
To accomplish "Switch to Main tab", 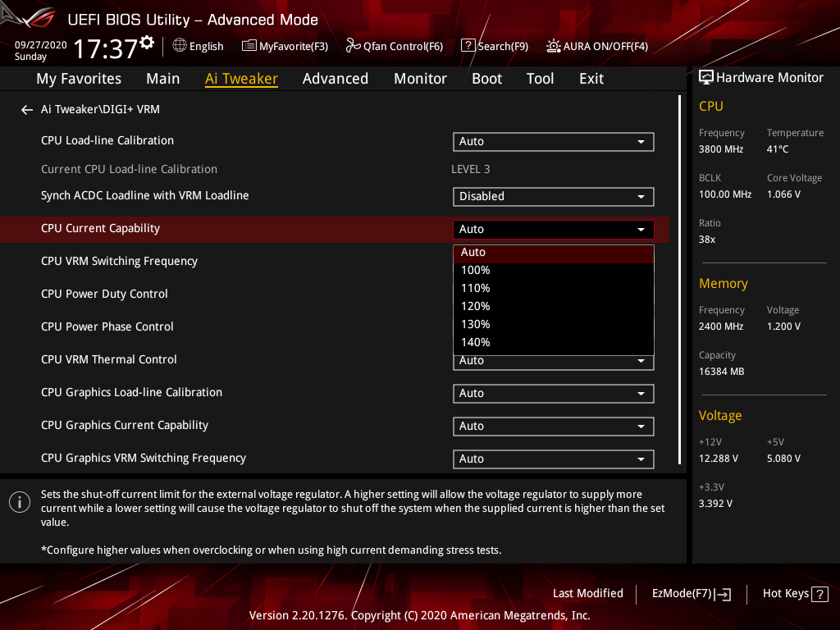I will click(x=163, y=79).
